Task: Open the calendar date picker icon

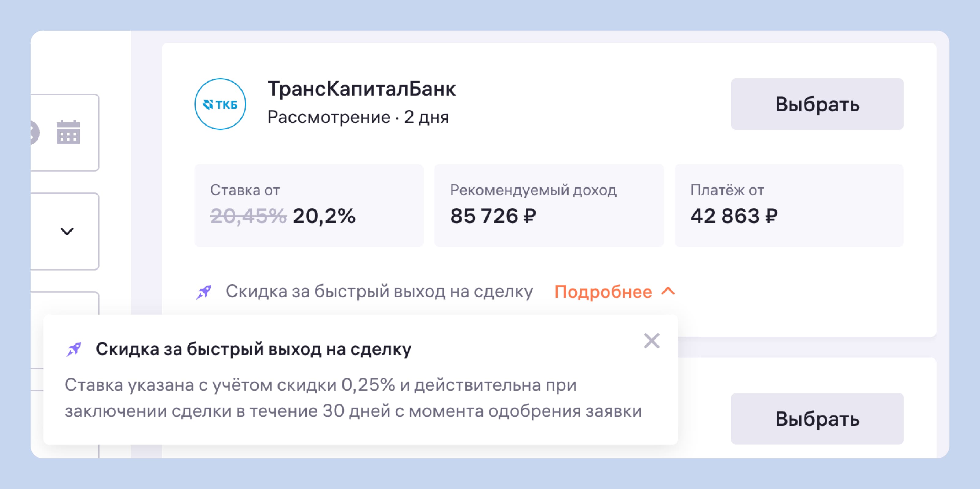Action: click(x=68, y=132)
